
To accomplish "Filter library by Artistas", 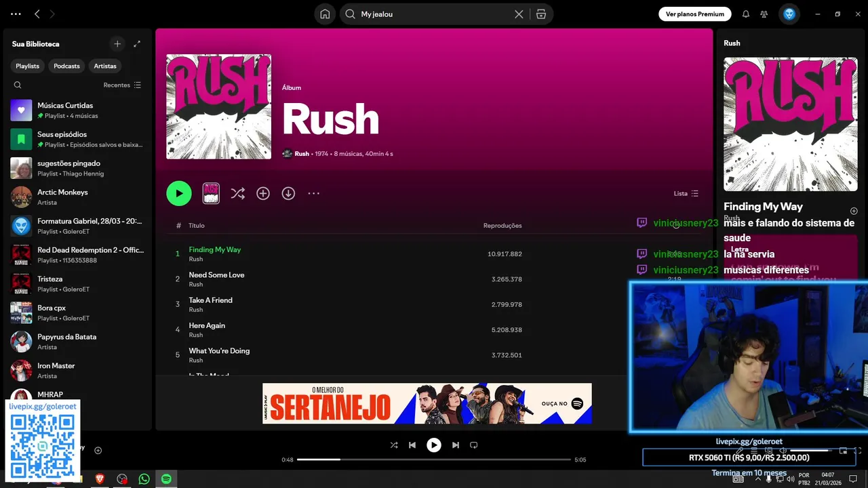I will [x=105, y=66].
